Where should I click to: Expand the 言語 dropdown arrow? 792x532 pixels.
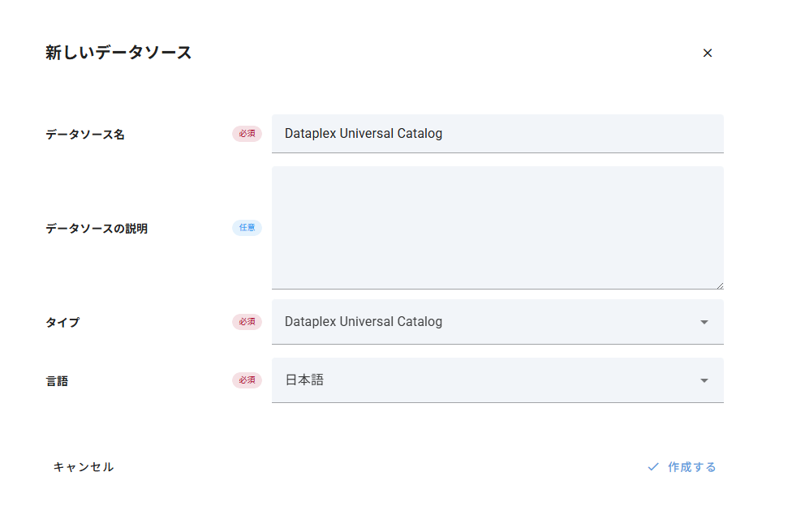[704, 380]
